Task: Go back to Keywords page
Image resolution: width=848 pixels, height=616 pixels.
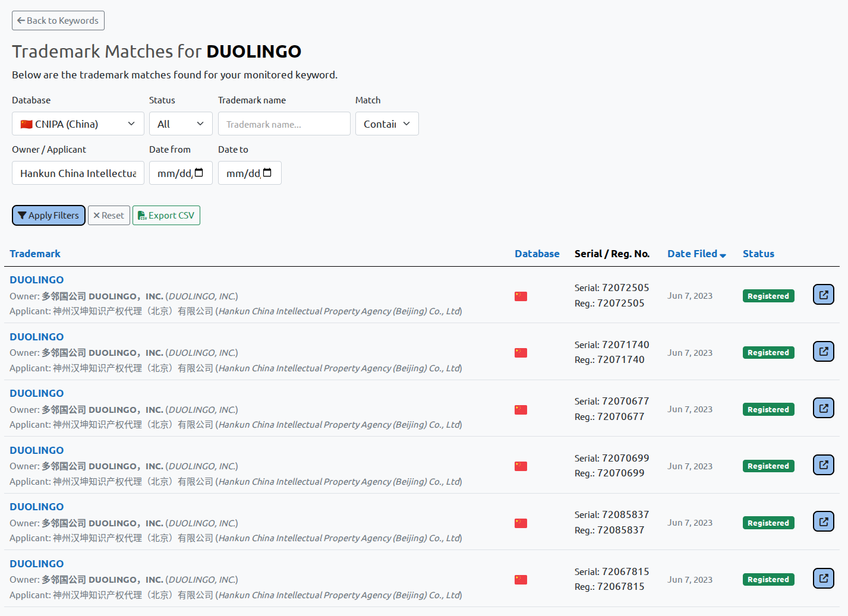Action: 58,21
